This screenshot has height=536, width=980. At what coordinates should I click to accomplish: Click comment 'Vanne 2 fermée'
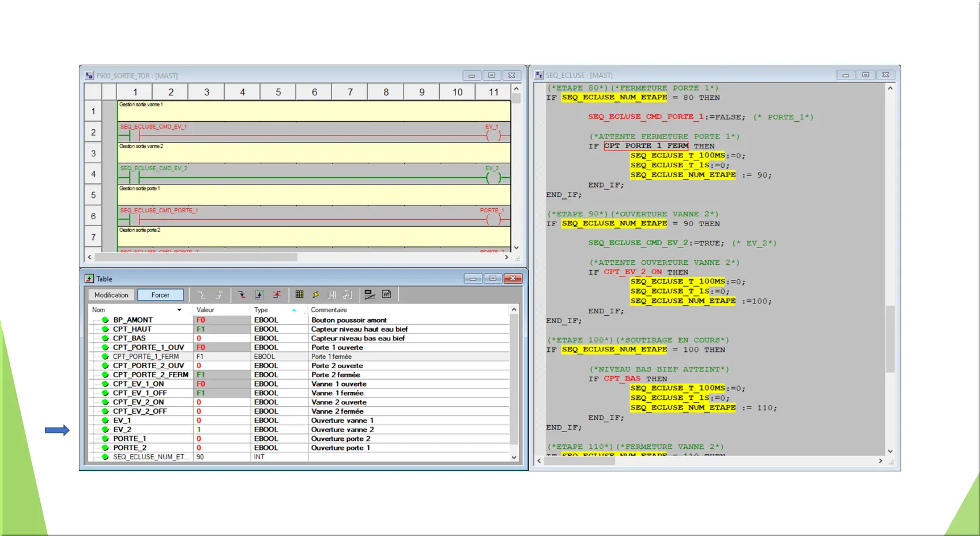coord(337,411)
